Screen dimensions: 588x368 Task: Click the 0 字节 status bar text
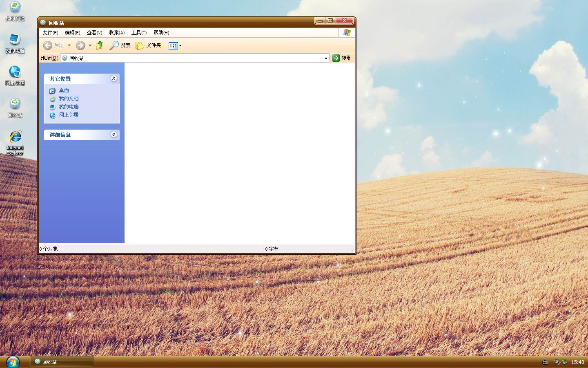click(x=272, y=249)
